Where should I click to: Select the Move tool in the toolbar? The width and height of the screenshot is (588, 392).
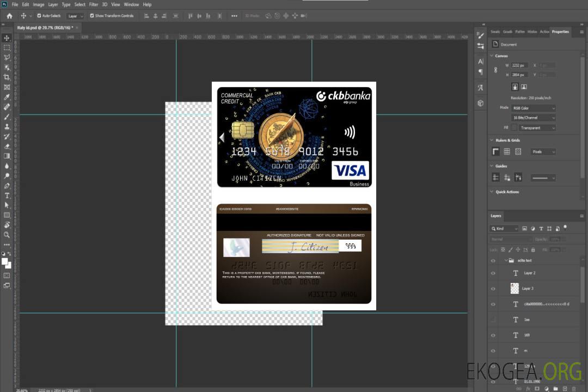click(x=7, y=38)
